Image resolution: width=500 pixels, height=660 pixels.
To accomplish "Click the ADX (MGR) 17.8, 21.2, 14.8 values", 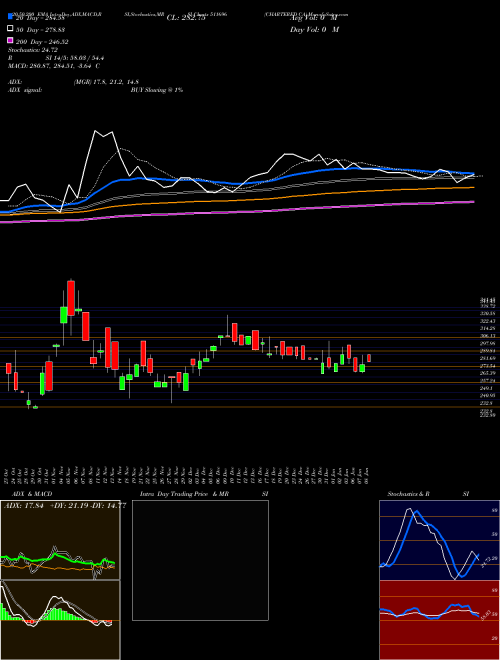I will click(x=106, y=82).
